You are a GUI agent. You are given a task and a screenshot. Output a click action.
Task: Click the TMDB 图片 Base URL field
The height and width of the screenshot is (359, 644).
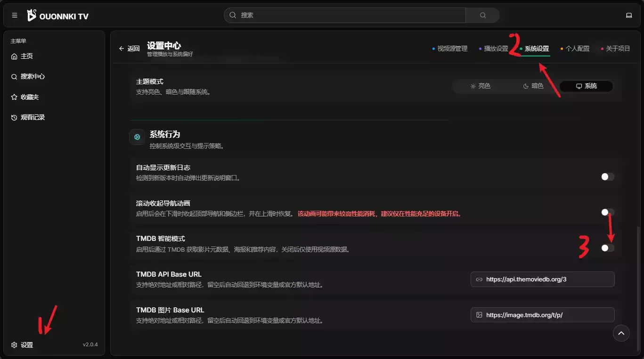(x=543, y=315)
